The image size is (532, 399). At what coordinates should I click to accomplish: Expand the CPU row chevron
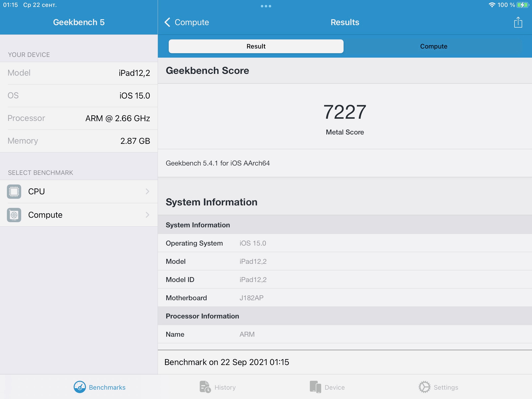point(148,191)
